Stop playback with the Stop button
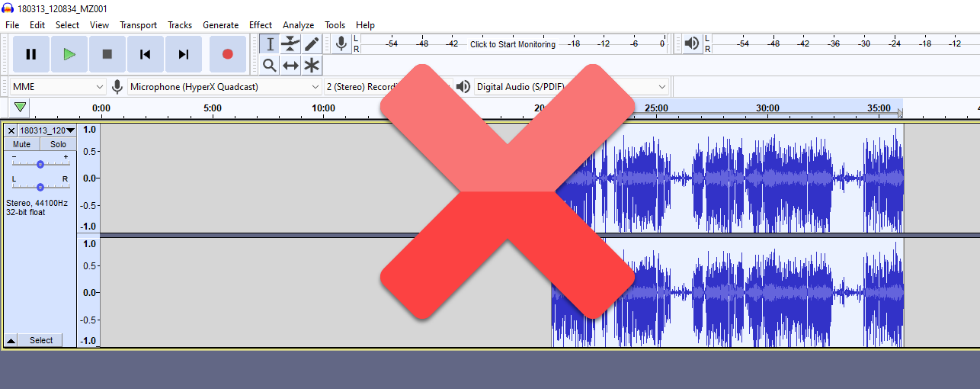980x389 pixels. pos(107,54)
